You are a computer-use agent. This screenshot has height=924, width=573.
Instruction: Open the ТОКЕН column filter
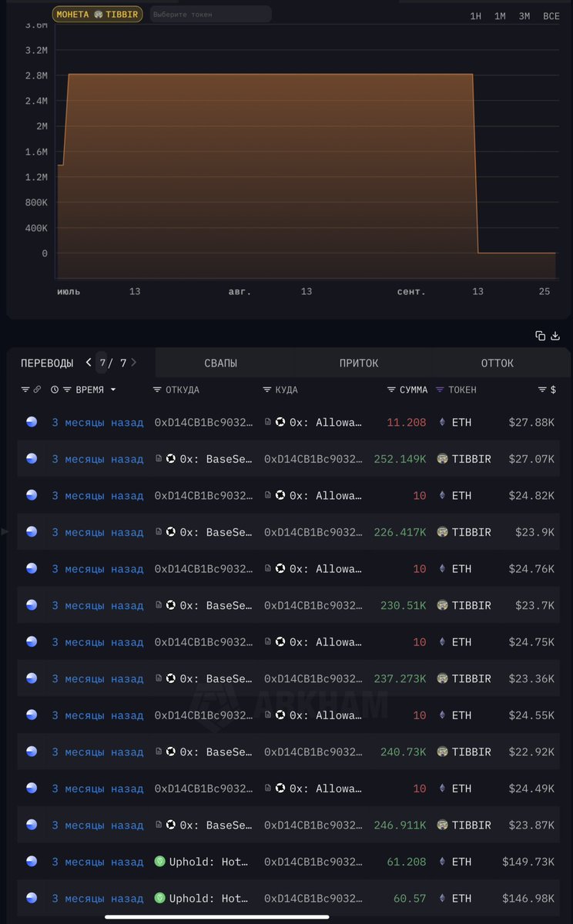click(x=441, y=390)
